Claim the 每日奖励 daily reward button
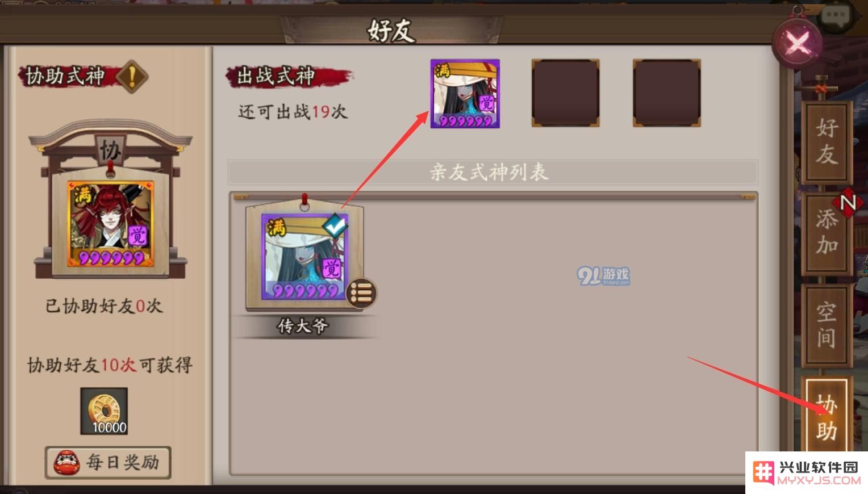 pos(108,462)
